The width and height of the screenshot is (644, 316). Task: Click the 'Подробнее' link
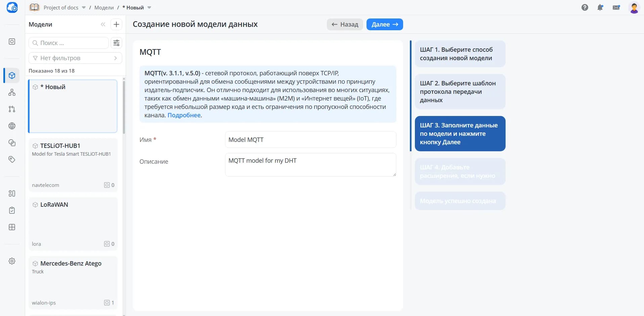pyautogui.click(x=184, y=115)
